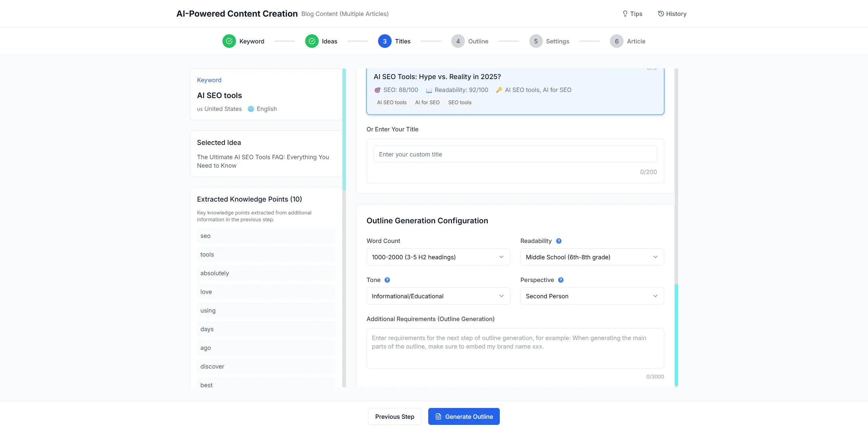Open the Tone Informational/Educational dropdown
This screenshot has height=431, width=868.
[x=438, y=296]
